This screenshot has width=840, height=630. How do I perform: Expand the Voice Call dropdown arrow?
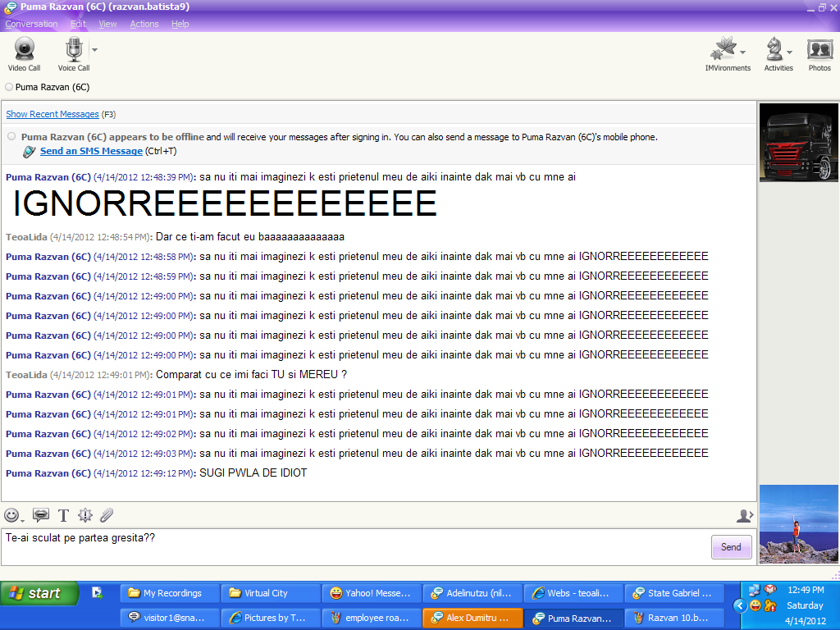pos(95,50)
